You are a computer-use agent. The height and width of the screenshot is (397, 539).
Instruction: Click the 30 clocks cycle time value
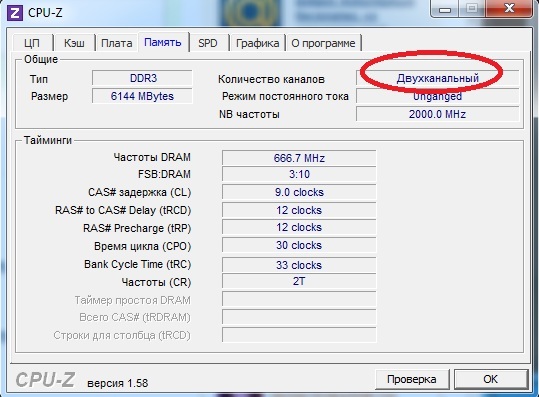pyautogui.click(x=299, y=245)
